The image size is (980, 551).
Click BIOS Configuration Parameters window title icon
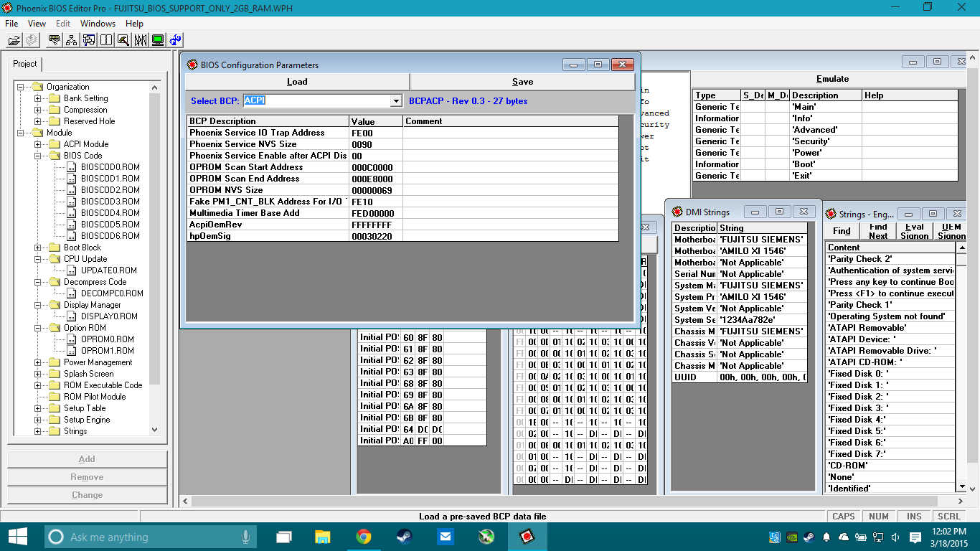[x=192, y=65]
